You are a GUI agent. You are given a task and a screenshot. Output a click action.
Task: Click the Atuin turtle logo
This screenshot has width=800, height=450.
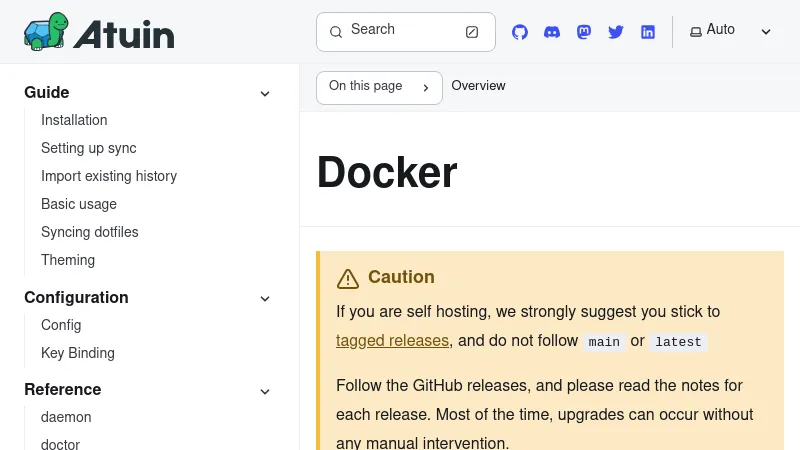point(46,32)
